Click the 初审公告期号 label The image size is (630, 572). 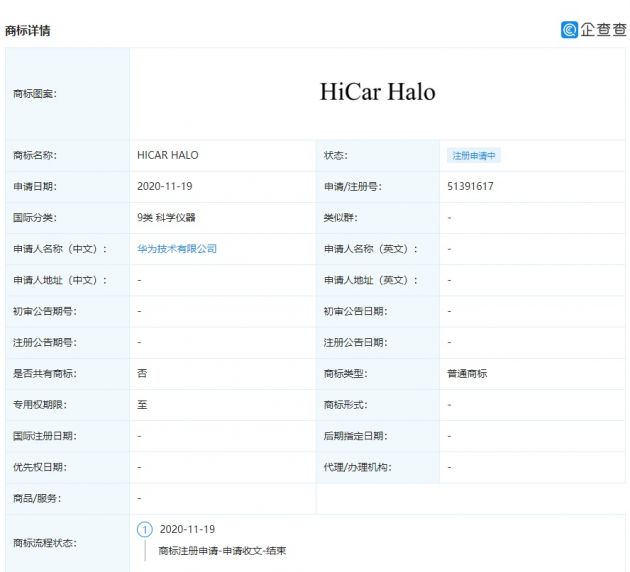pyautogui.click(x=45, y=311)
